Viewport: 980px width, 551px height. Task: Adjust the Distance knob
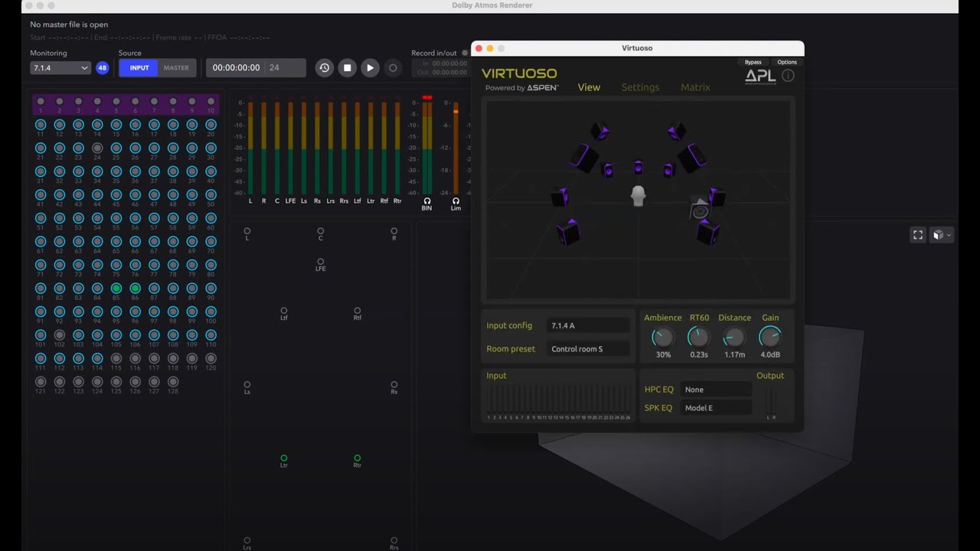[x=734, y=337]
